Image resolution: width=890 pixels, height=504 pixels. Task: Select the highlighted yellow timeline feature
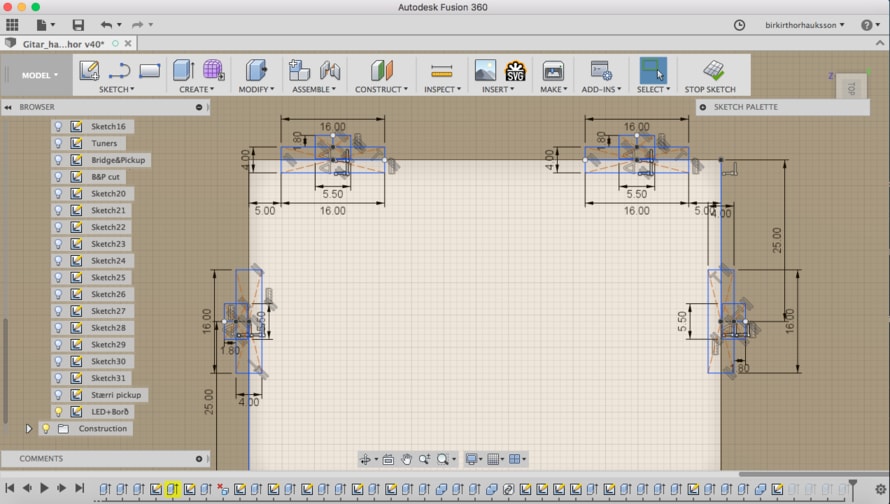[x=172, y=489]
